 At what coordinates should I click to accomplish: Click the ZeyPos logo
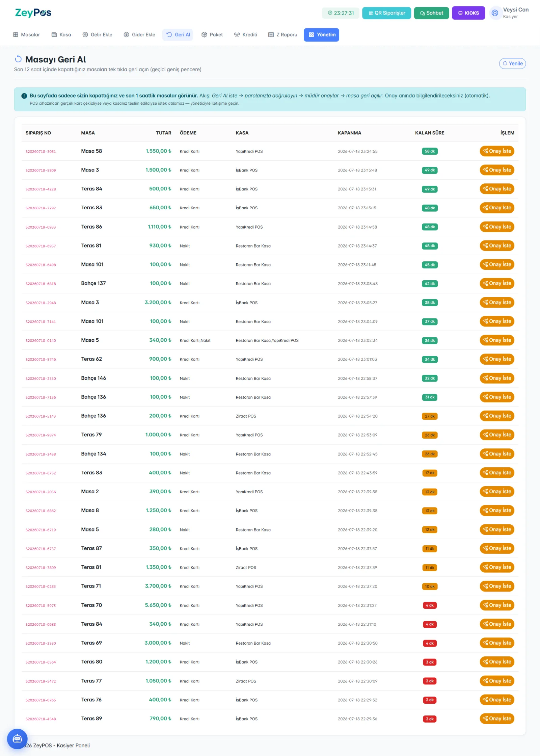coord(33,13)
